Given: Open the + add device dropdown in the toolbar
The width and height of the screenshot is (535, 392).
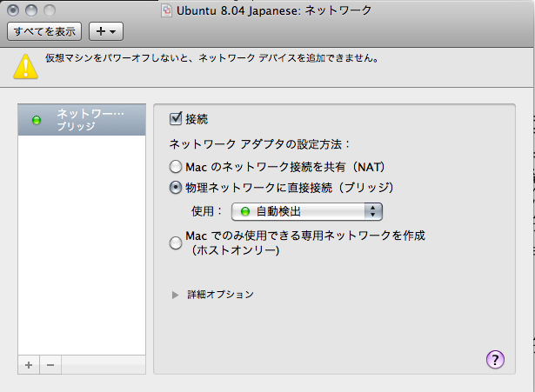Looking at the screenshot, I should click(x=106, y=31).
